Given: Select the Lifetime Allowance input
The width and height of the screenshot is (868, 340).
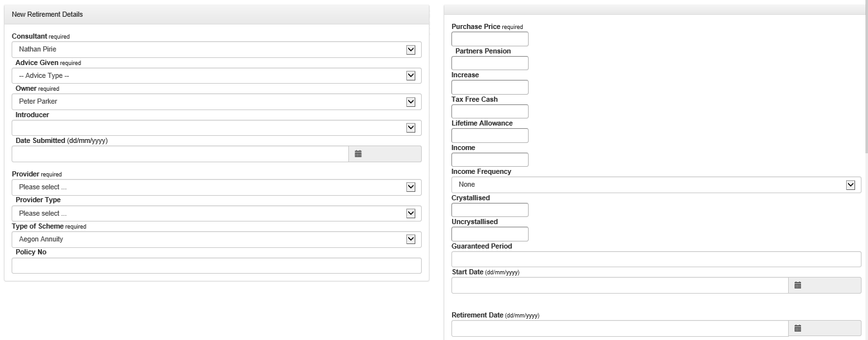Looking at the screenshot, I should point(489,136).
